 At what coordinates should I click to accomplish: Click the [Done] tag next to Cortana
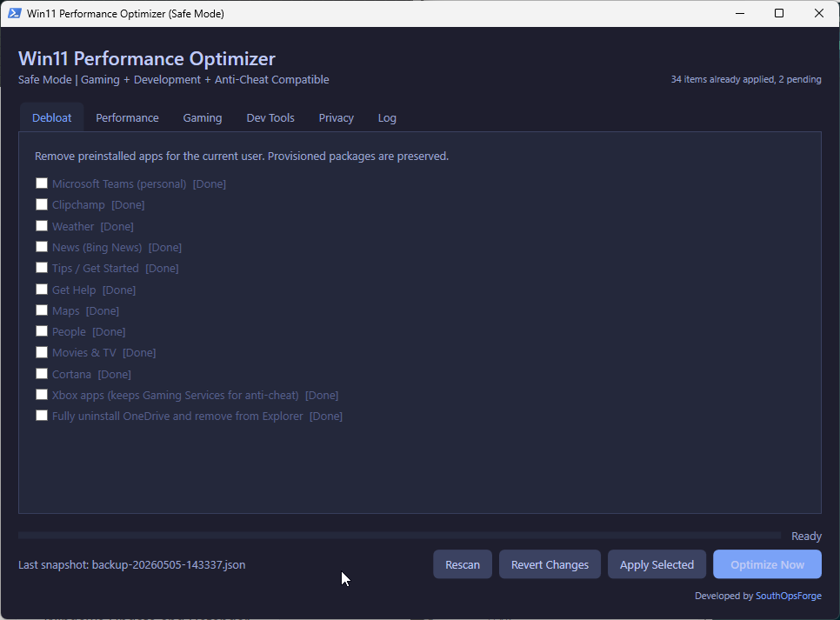point(115,374)
